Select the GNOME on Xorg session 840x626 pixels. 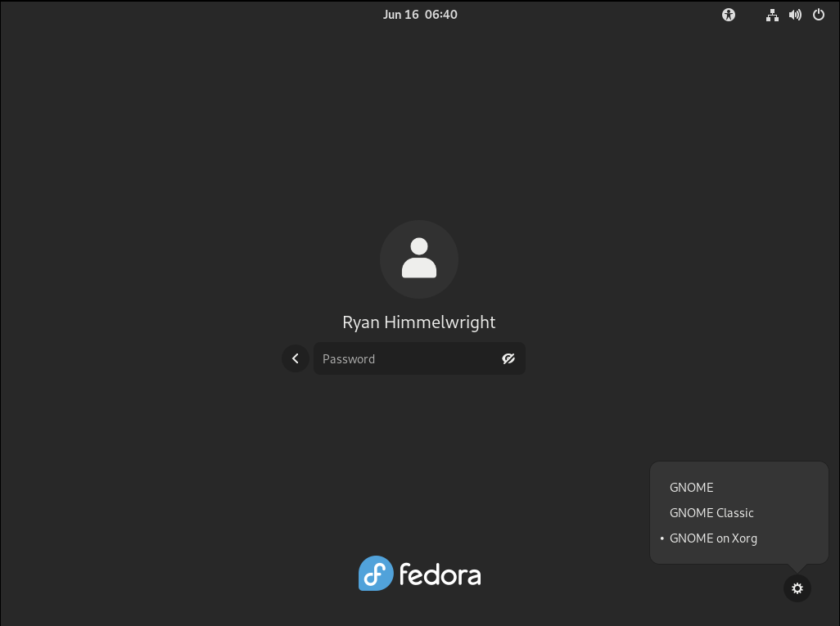[x=713, y=538]
